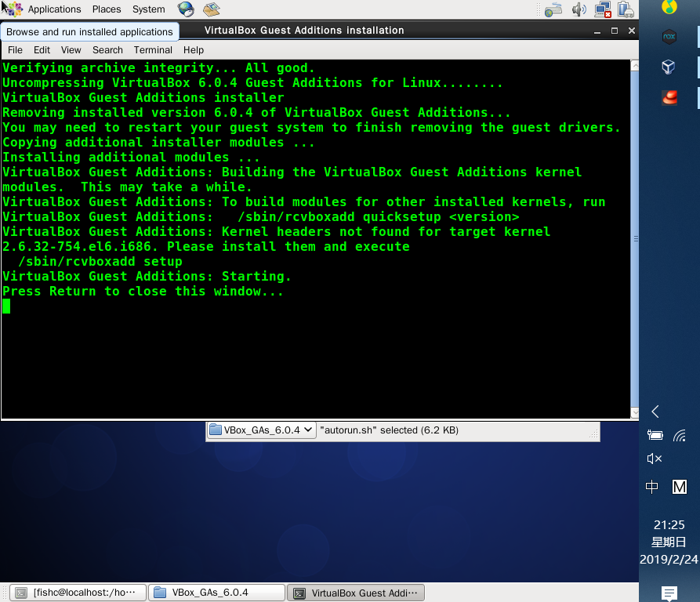Open the Places menu
The image size is (700, 602).
(x=107, y=9)
